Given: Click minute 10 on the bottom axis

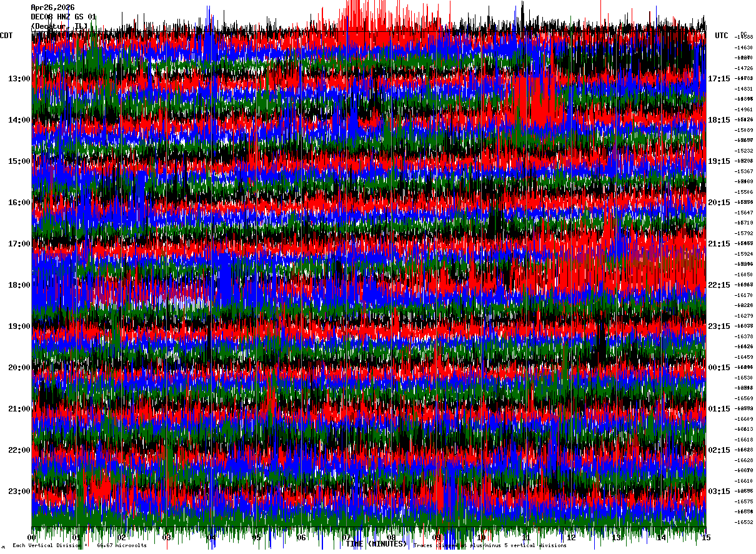Looking at the screenshot, I should point(482,538).
